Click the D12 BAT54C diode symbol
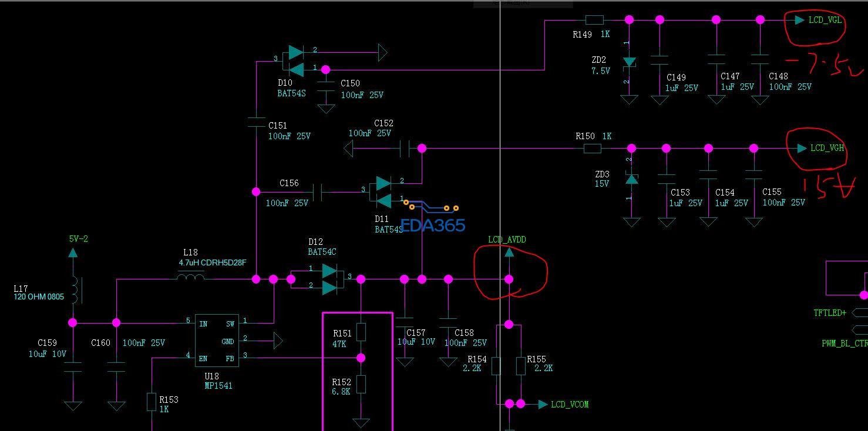The image size is (868, 431). click(330, 279)
